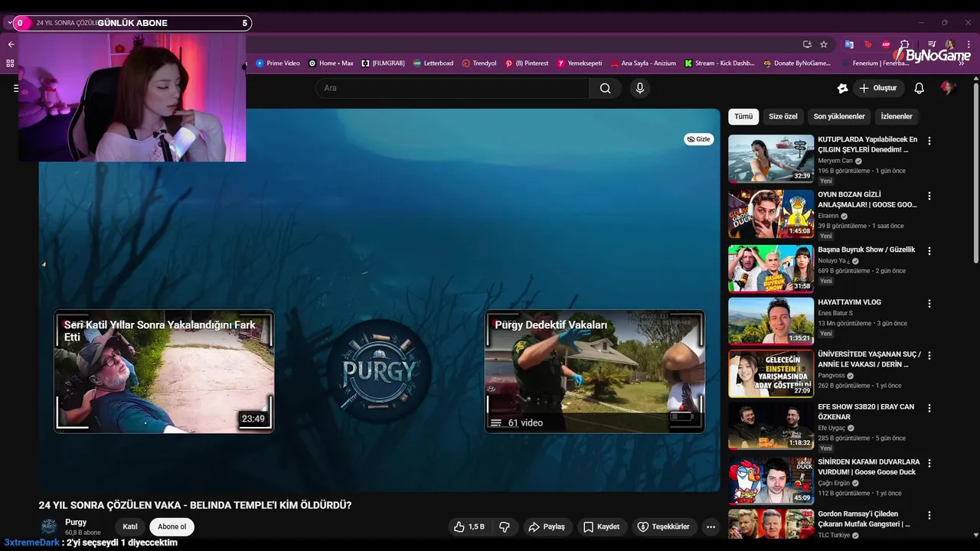Image resolution: width=980 pixels, height=551 pixels.
Task: Open Chrome three-dot menu
Action: click(969, 44)
